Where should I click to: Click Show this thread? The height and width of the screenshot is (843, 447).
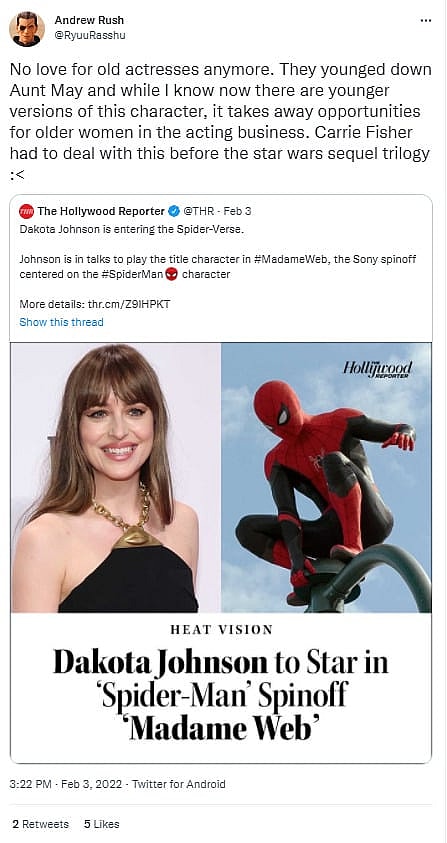(x=61, y=322)
